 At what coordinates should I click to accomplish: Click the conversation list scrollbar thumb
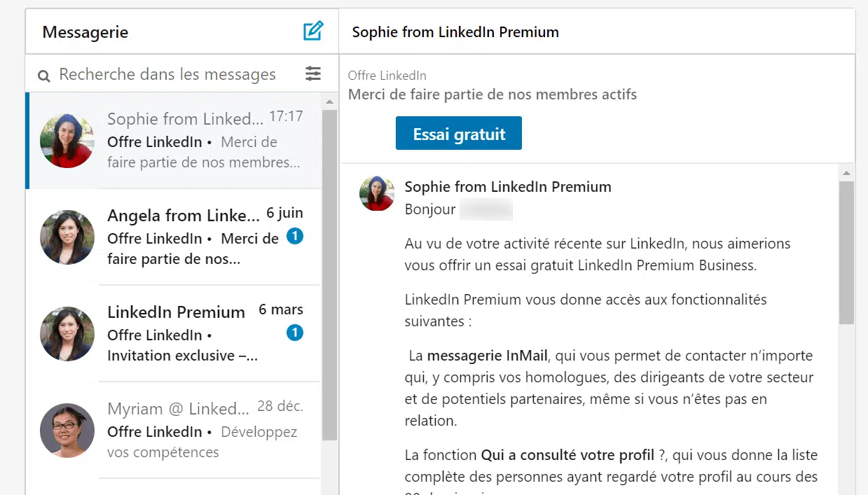tap(329, 273)
